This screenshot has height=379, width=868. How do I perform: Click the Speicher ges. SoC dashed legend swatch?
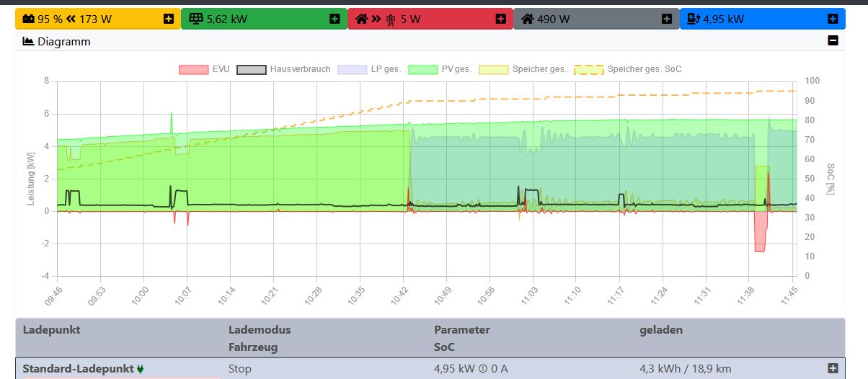pos(588,69)
